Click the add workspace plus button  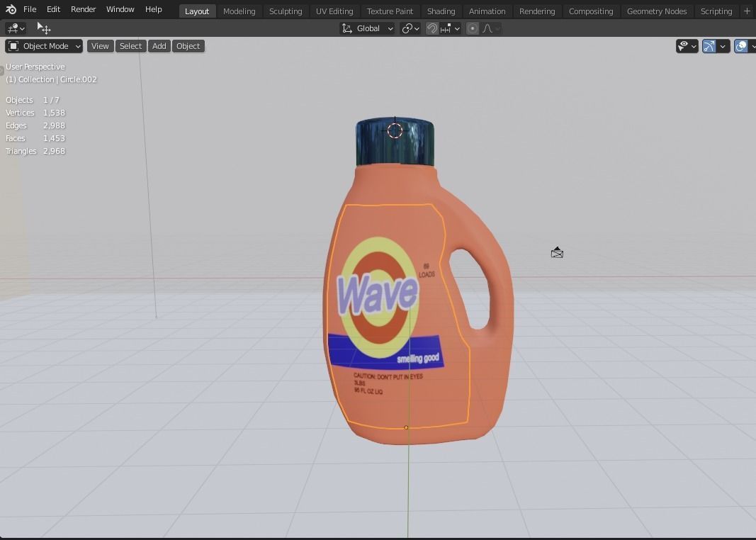[747, 11]
